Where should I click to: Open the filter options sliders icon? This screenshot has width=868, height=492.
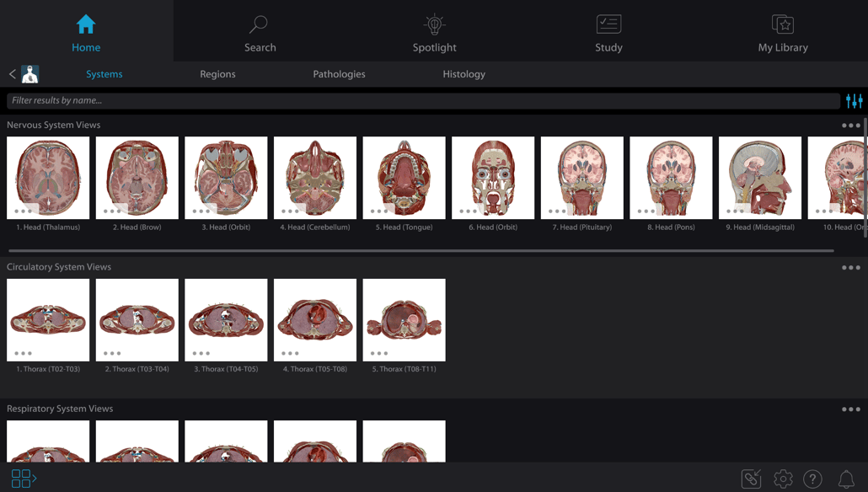[854, 100]
